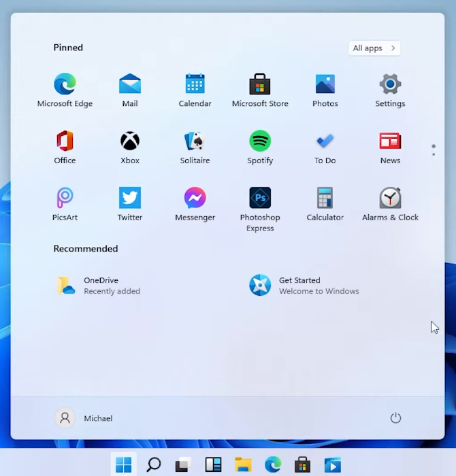The width and height of the screenshot is (456, 476).
Task: Click the Search icon on the taskbar
Action: pyautogui.click(x=153, y=464)
